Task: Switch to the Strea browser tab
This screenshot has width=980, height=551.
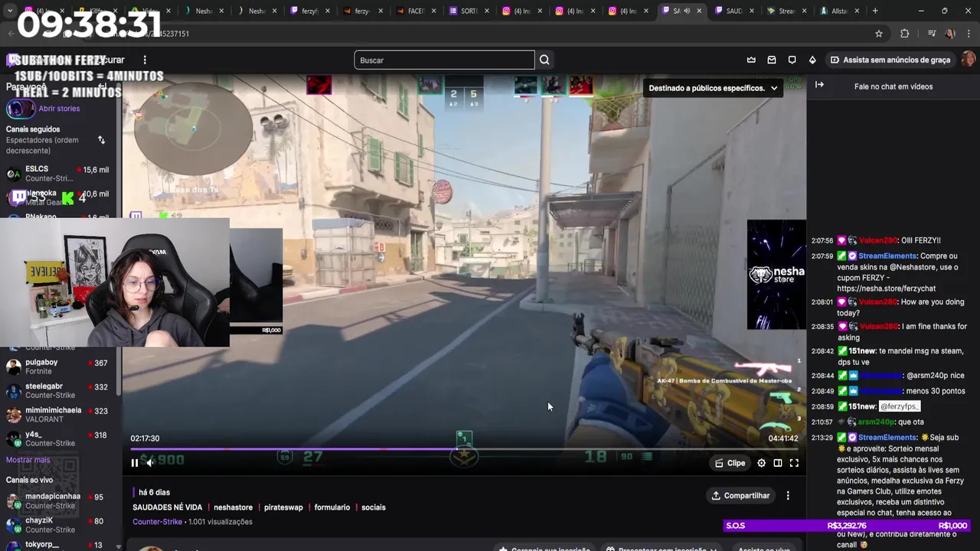Action: click(x=782, y=11)
